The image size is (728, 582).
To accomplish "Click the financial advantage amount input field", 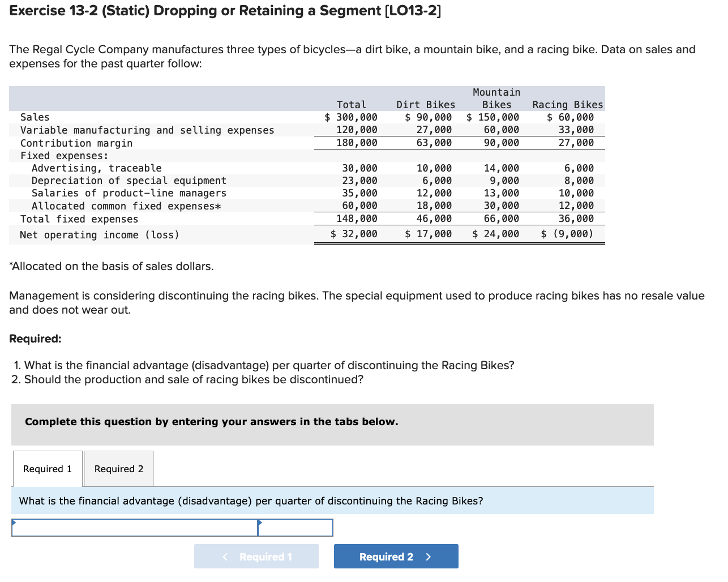I will click(296, 527).
